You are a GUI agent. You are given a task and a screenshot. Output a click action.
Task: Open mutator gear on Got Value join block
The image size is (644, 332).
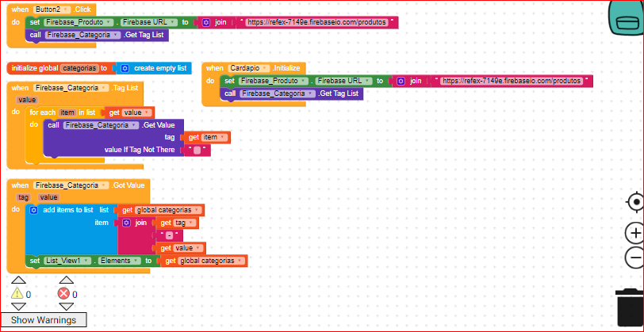(127, 223)
